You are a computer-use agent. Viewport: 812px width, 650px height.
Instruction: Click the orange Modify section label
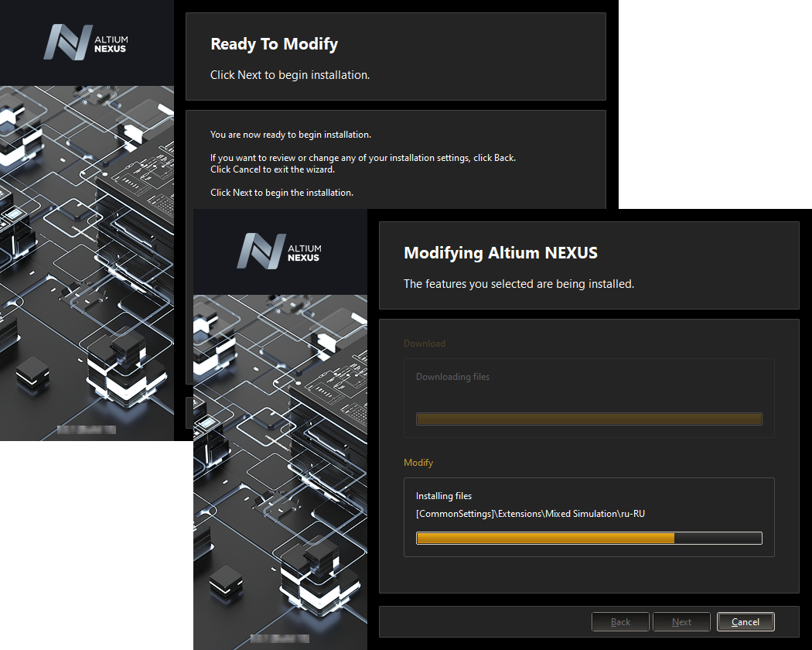[418, 463]
